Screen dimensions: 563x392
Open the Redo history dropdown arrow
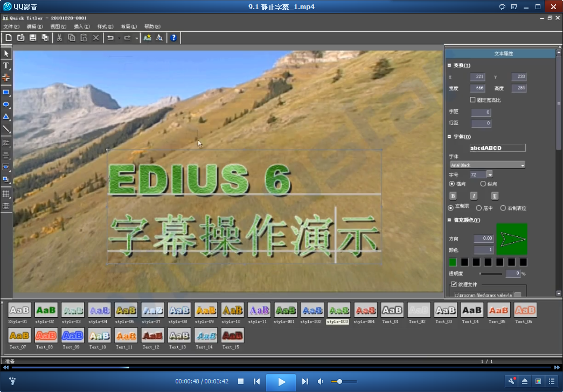(136, 38)
